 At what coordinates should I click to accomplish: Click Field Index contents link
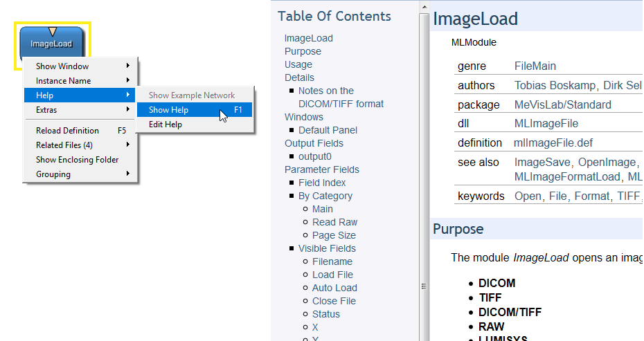click(x=322, y=183)
